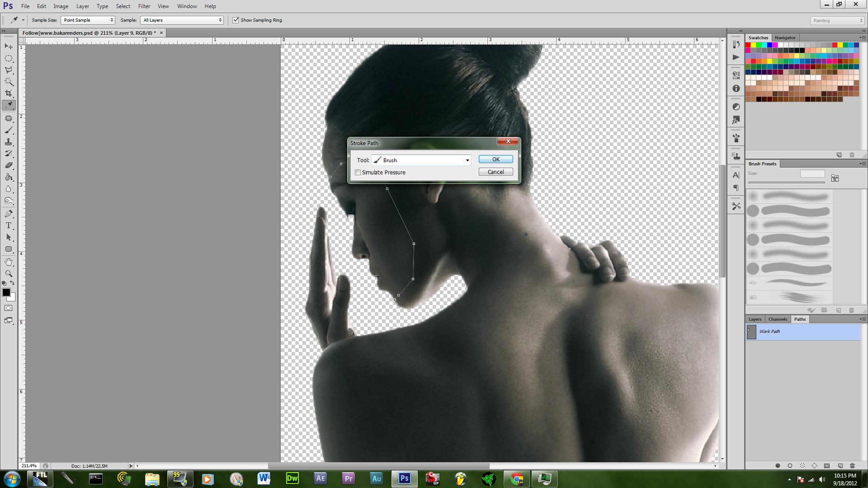The width and height of the screenshot is (868, 488).
Task: Select the Pen tool
Action: click(x=9, y=214)
